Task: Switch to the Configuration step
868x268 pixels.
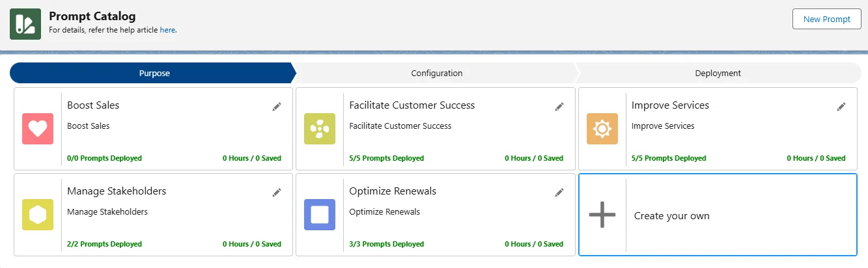Action: (x=436, y=74)
